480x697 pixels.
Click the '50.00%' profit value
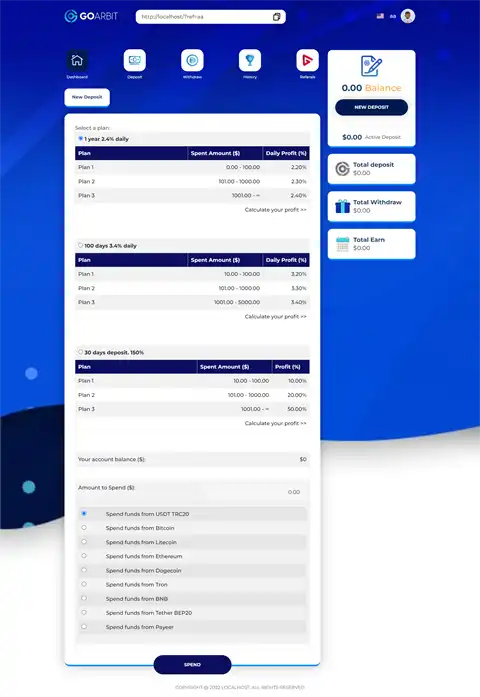tap(297, 409)
